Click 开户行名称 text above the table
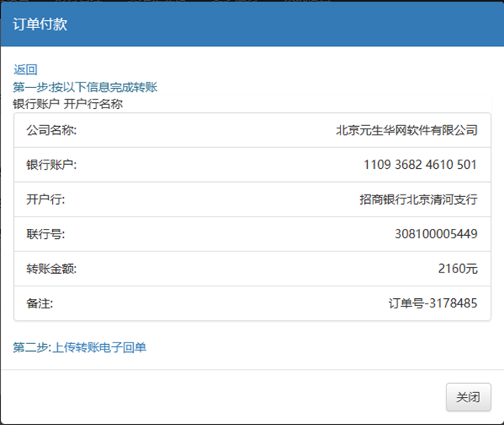 (x=93, y=104)
